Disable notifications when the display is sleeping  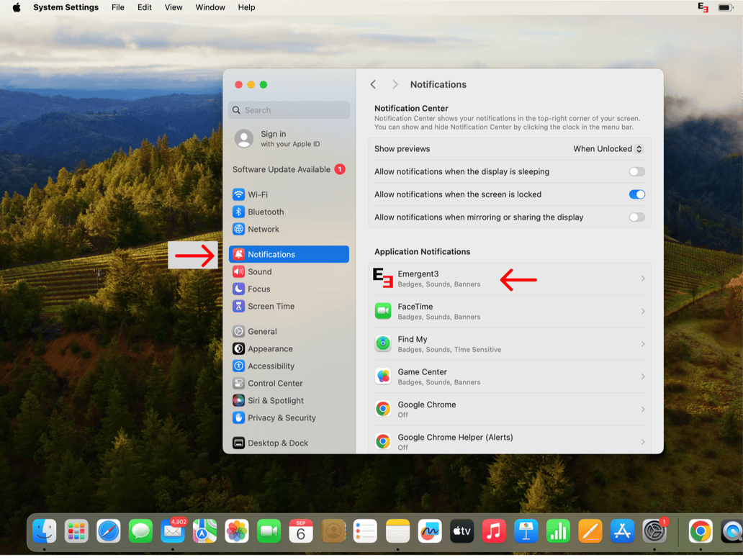636,171
